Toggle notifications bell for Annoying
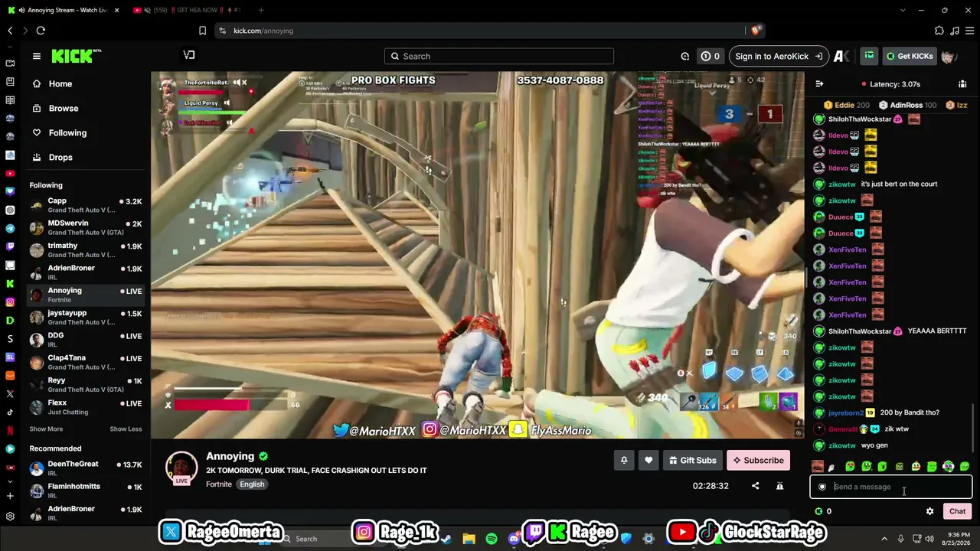 624,460
